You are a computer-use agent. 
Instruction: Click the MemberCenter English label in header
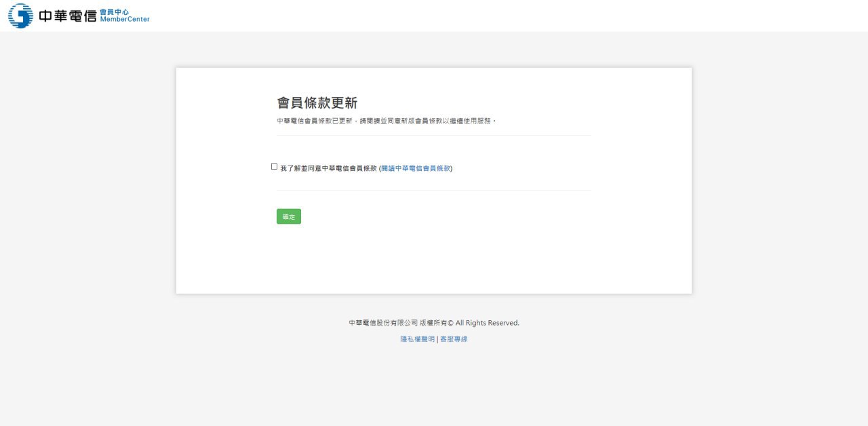point(124,20)
